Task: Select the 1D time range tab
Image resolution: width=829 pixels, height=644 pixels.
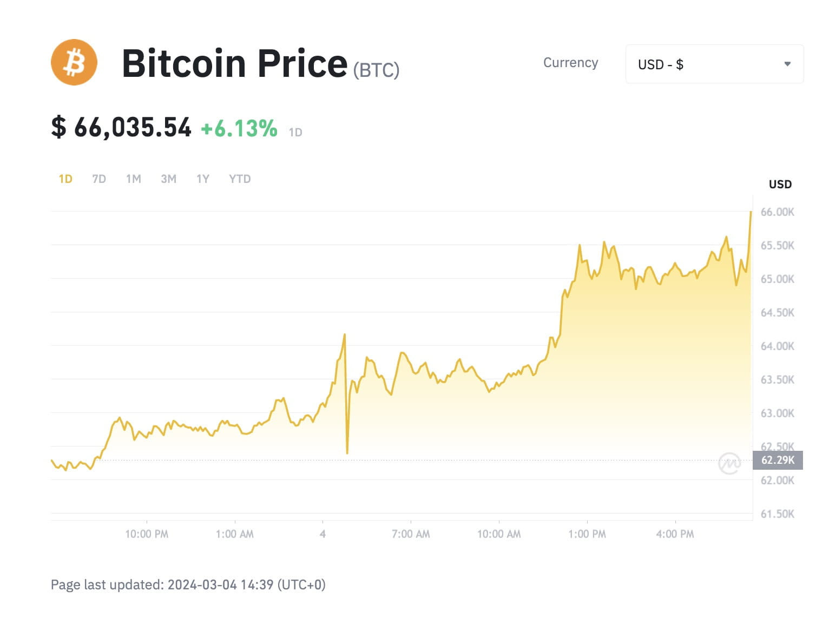Action: tap(65, 179)
